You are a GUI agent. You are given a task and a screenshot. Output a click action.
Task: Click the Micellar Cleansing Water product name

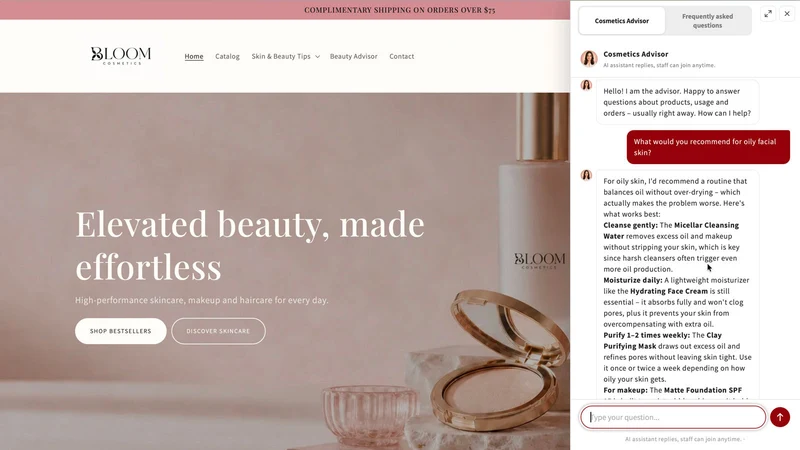click(671, 231)
